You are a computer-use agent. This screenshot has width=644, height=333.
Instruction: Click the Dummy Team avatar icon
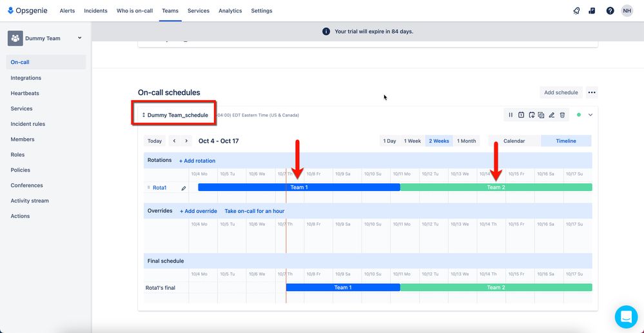pyautogui.click(x=15, y=38)
